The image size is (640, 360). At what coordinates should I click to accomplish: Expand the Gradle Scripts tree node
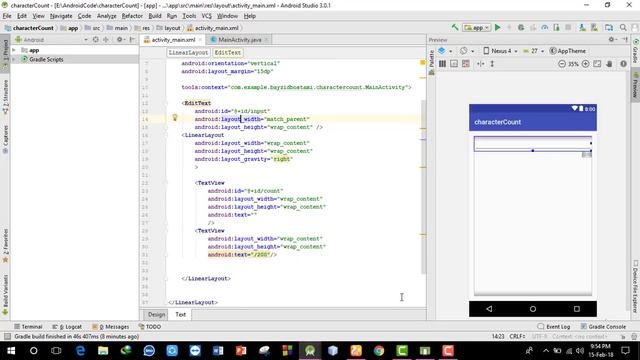14,59
